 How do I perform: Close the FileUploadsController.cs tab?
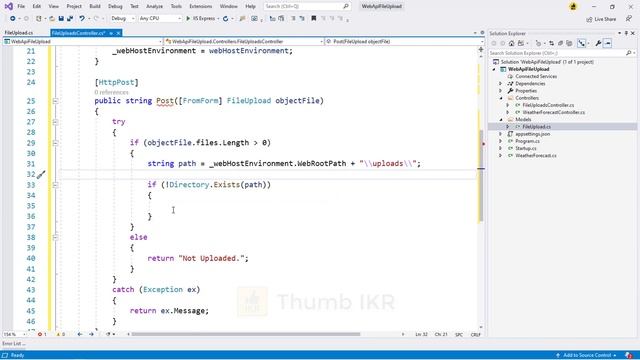pos(118,33)
